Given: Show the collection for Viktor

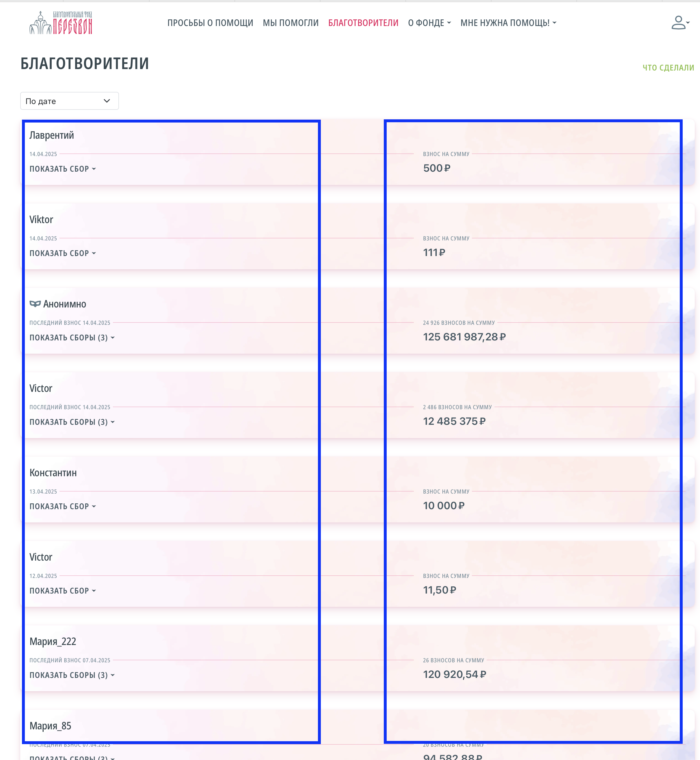Looking at the screenshot, I should (x=62, y=253).
